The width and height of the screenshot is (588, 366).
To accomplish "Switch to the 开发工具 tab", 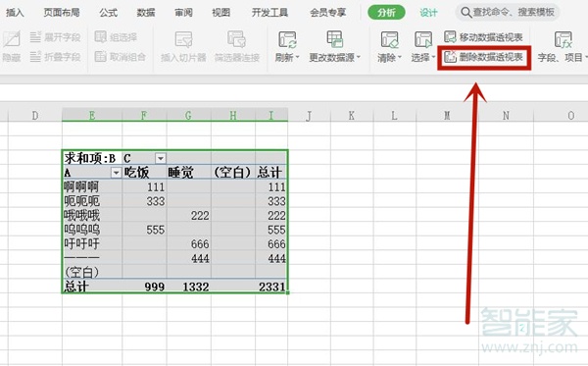I will (269, 13).
